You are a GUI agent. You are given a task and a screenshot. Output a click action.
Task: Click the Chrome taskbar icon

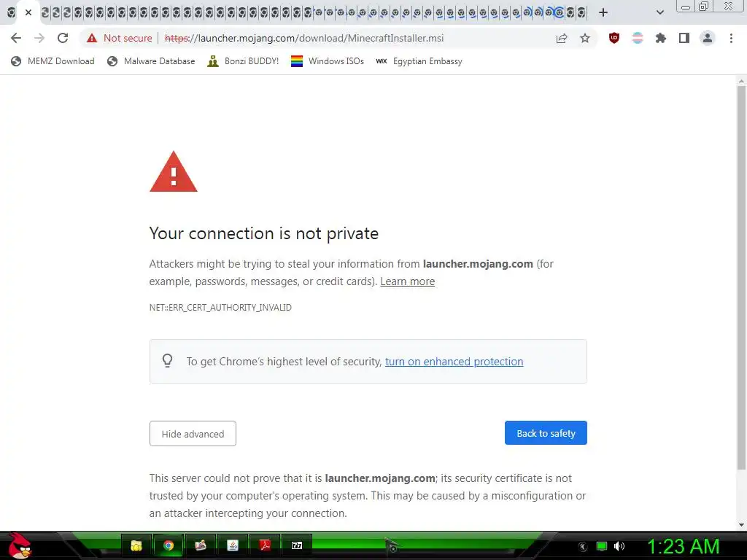coord(169,545)
